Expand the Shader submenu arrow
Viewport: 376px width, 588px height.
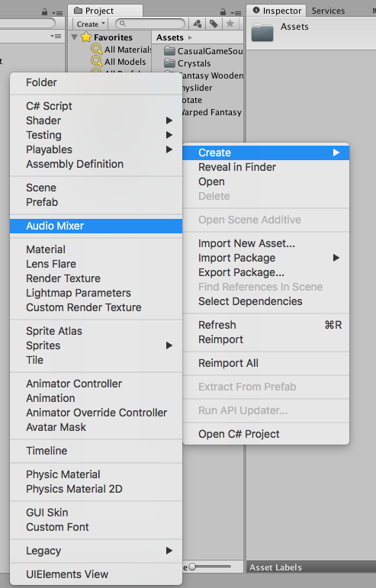pos(169,120)
